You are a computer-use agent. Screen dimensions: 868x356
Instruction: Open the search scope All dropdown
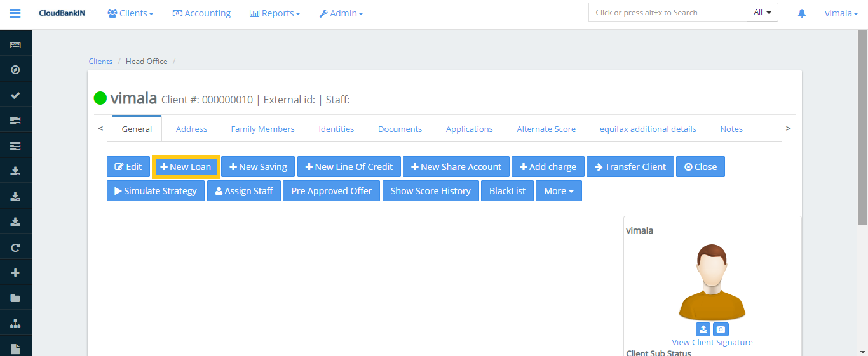click(x=762, y=12)
